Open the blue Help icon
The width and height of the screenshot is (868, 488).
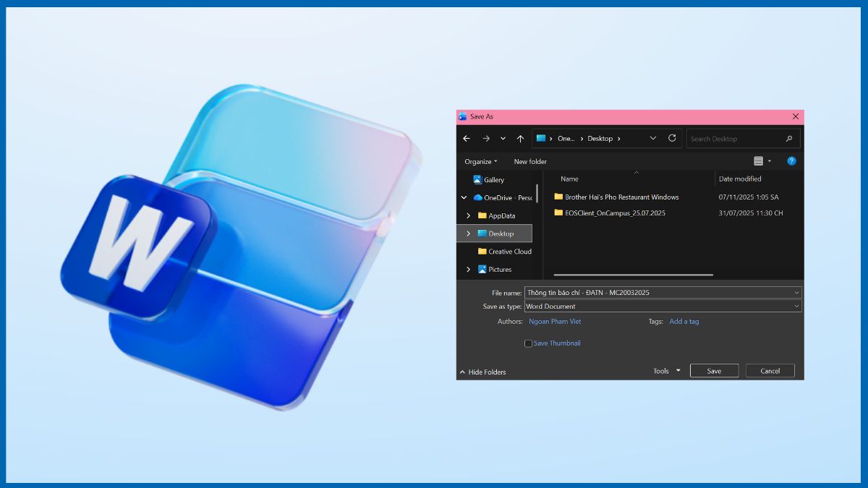[x=791, y=161]
